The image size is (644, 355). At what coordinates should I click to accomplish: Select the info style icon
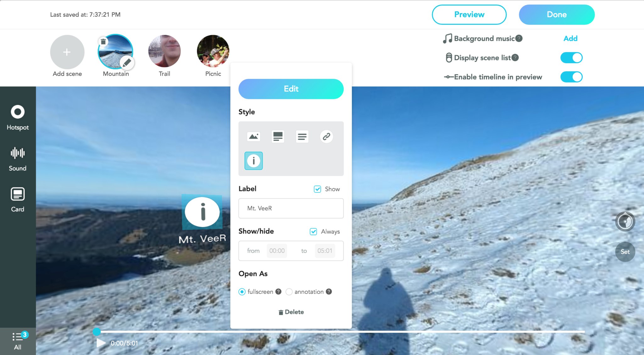coord(253,161)
